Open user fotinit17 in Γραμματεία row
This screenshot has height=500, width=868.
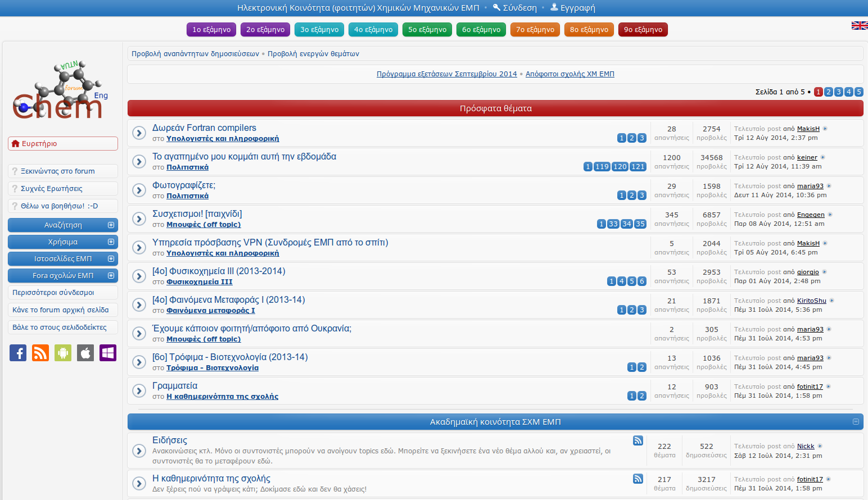[x=810, y=387]
